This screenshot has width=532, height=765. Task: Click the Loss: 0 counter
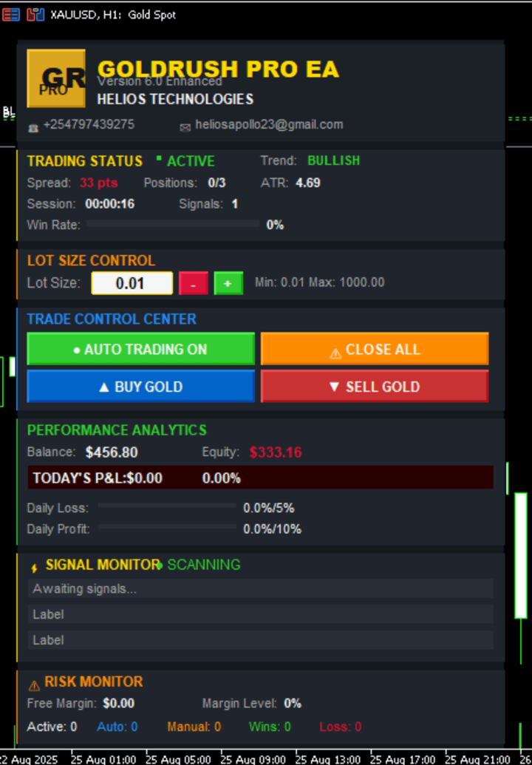click(341, 727)
